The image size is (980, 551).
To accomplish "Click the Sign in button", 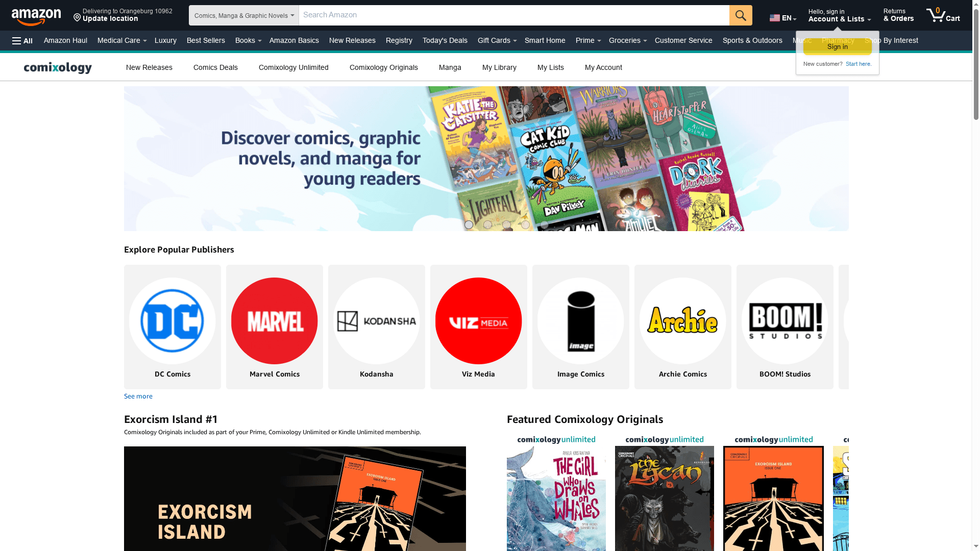I will click(x=837, y=46).
